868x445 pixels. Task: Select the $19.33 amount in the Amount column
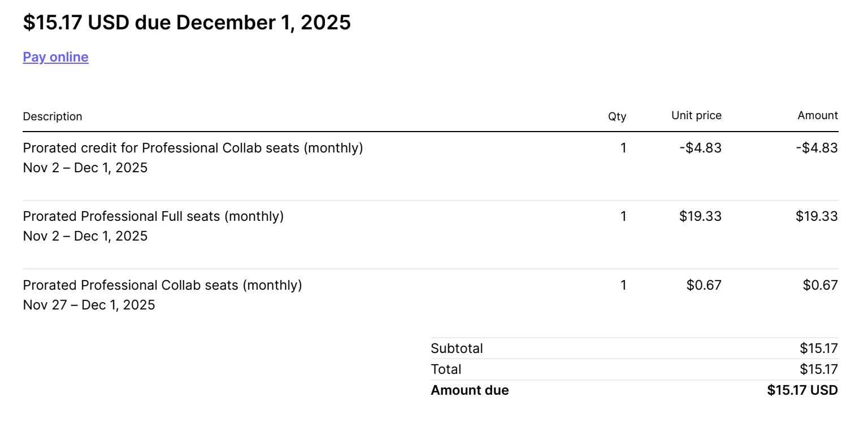(817, 216)
